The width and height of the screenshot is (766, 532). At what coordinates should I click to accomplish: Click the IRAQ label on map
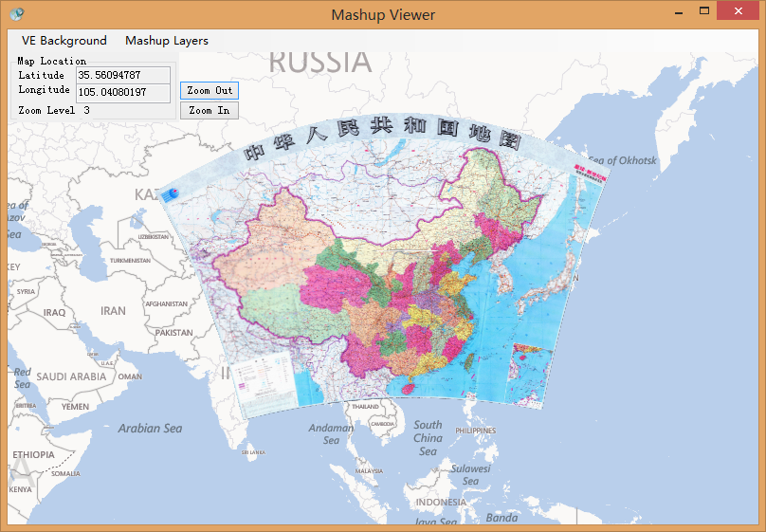click(x=54, y=312)
